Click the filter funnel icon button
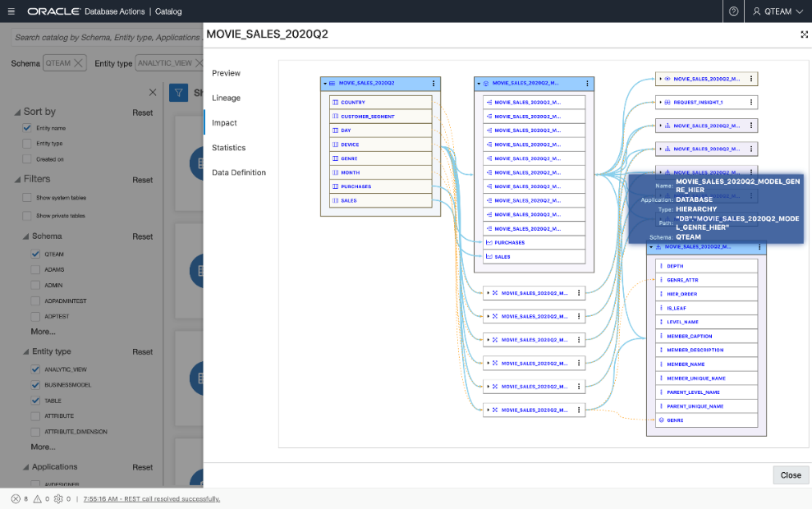 pyautogui.click(x=178, y=93)
